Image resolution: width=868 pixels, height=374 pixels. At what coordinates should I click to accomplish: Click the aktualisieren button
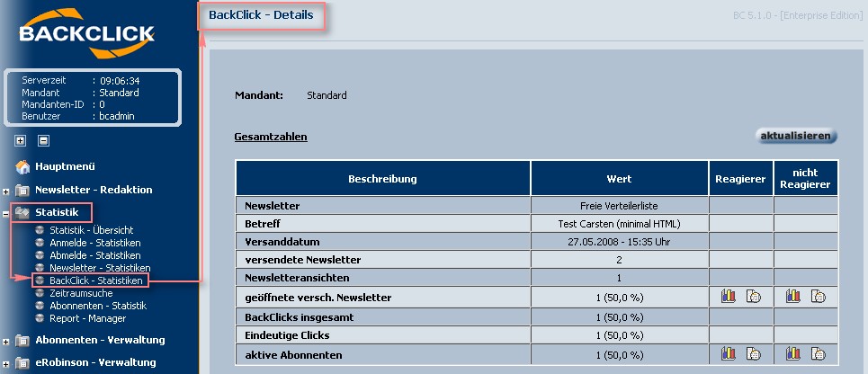point(796,136)
